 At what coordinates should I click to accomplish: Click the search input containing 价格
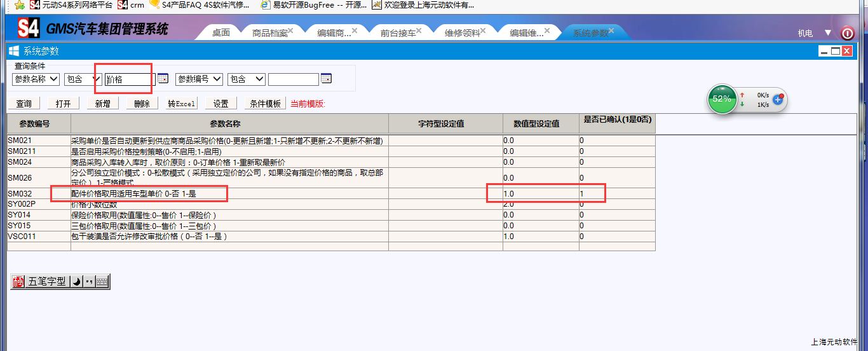pyautogui.click(x=129, y=79)
